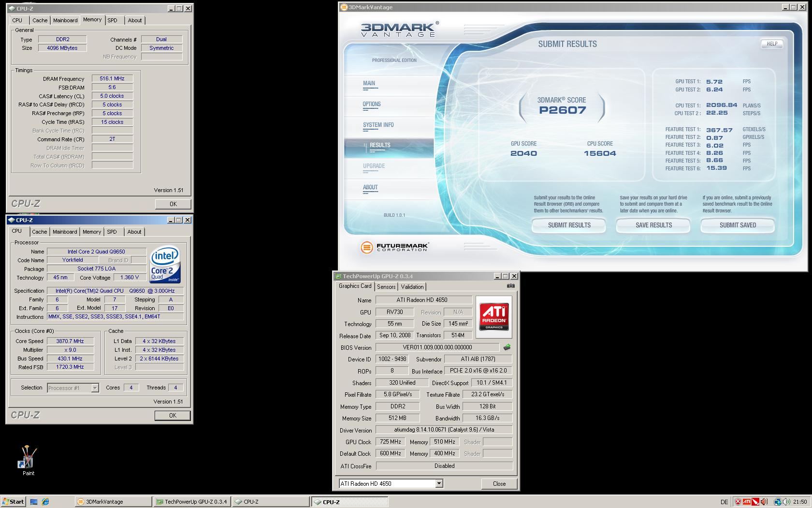Click the CPU score 15604 value
Screen dimensions: 812x508
pyautogui.click(x=600, y=153)
